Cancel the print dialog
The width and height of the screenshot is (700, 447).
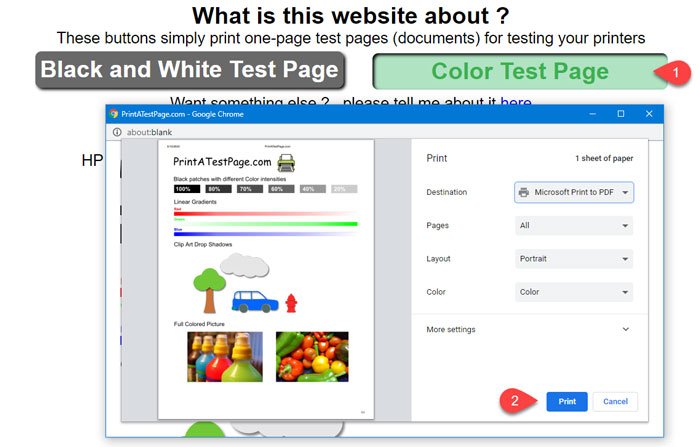[x=615, y=401]
